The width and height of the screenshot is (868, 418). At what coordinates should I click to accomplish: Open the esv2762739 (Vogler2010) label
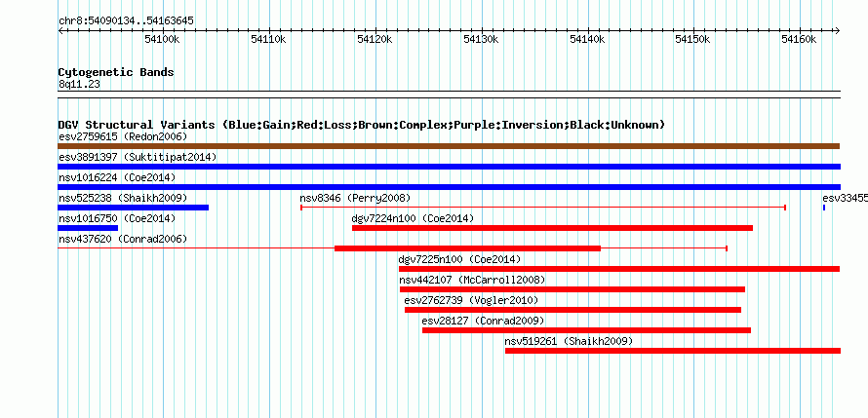tap(471, 300)
